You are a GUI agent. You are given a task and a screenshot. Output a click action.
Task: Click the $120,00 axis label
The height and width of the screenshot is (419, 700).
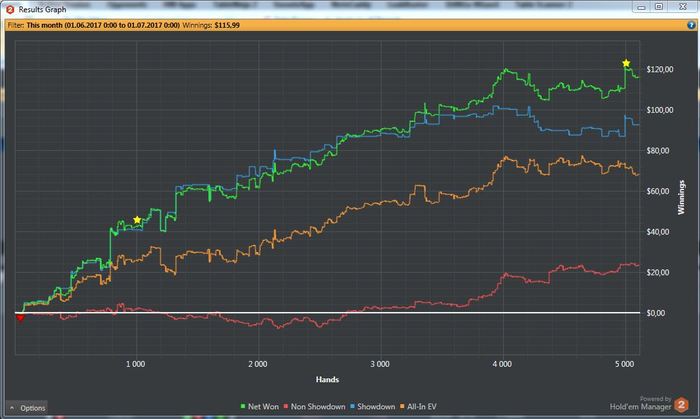[660, 70]
